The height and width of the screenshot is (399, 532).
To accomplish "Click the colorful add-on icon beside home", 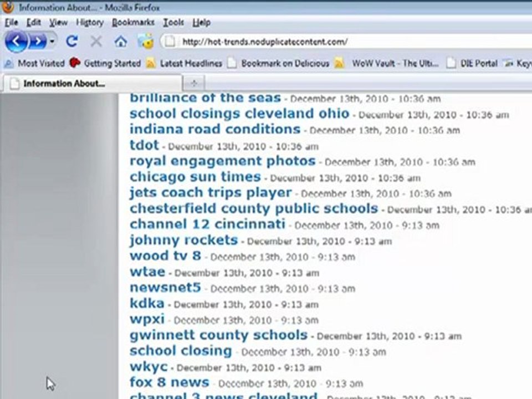I will click(x=146, y=42).
